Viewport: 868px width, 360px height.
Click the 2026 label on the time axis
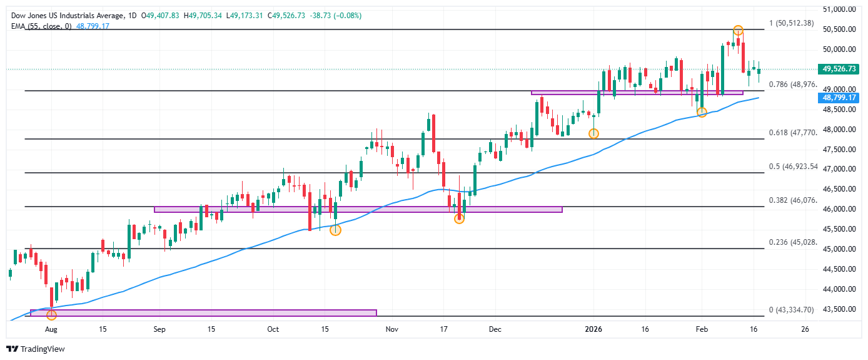click(593, 329)
